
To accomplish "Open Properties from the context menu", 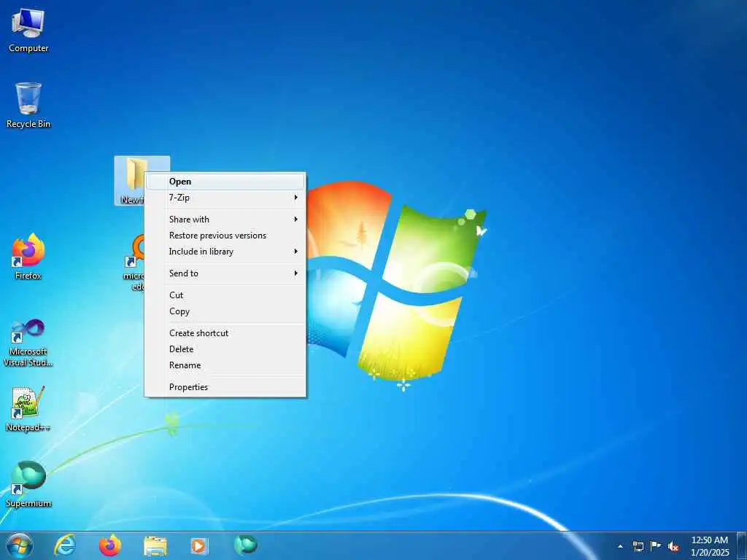I will point(225,387).
